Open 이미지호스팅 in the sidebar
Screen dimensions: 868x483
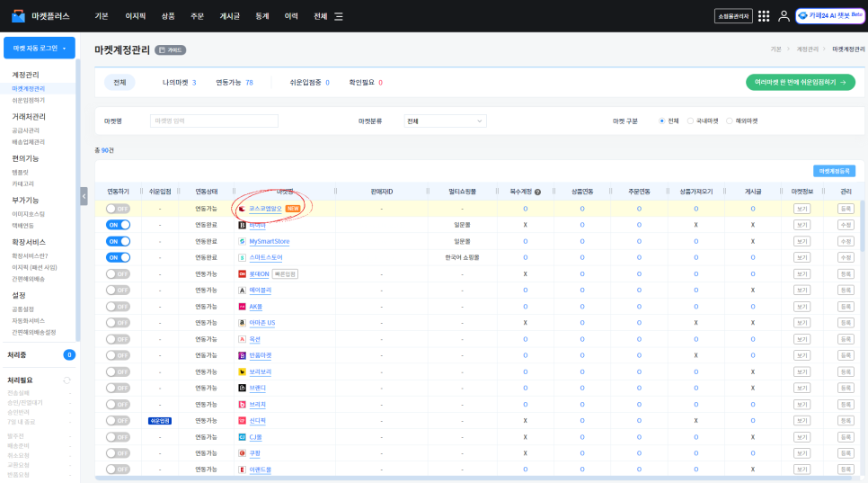[x=29, y=214]
